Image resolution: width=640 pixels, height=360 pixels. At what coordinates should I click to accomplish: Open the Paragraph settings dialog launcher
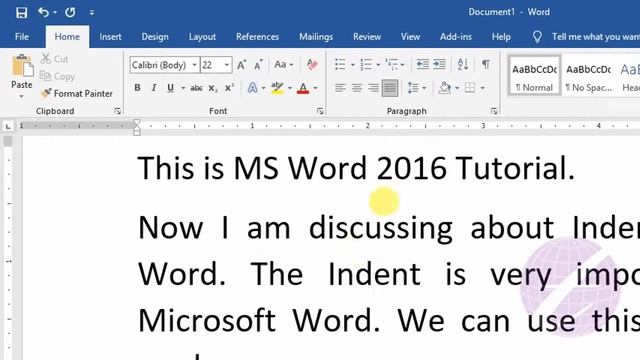click(494, 111)
